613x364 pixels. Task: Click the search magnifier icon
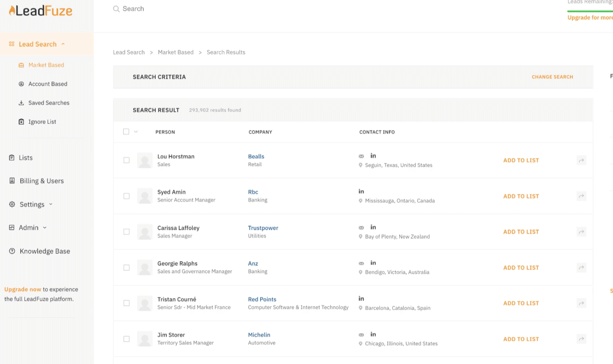pyautogui.click(x=116, y=9)
